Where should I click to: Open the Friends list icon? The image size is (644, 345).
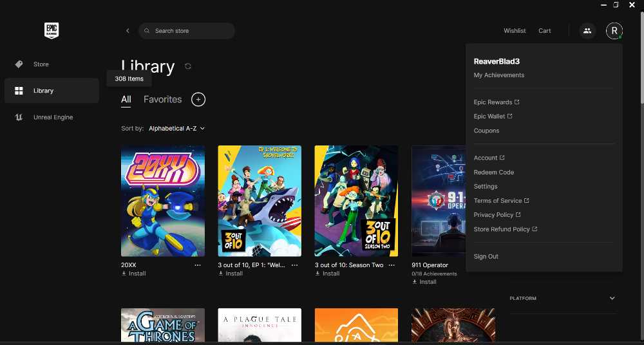[x=587, y=31]
